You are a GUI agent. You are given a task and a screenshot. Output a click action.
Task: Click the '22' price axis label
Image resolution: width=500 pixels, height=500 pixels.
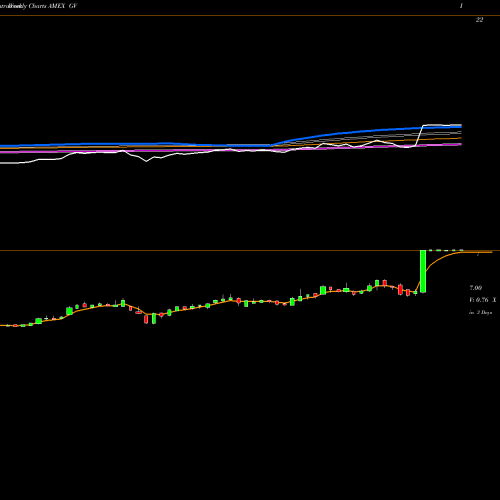point(479,20)
